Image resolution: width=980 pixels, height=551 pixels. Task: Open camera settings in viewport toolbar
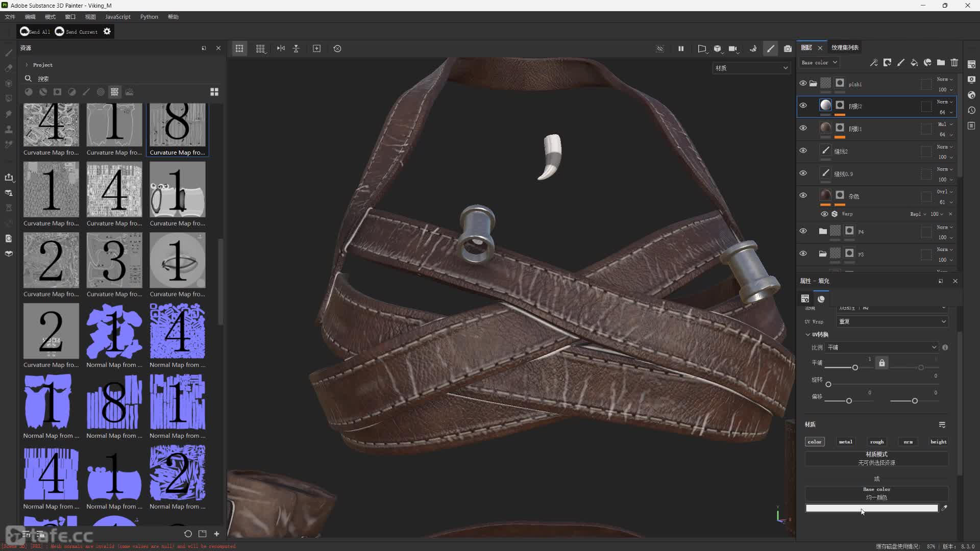[733, 48]
